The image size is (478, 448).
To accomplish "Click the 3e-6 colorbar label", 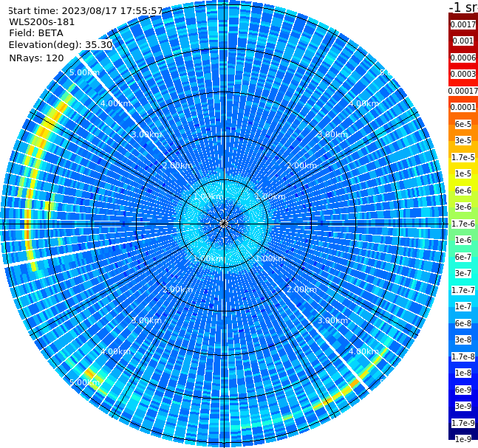I will pyautogui.click(x=463, y=207).
